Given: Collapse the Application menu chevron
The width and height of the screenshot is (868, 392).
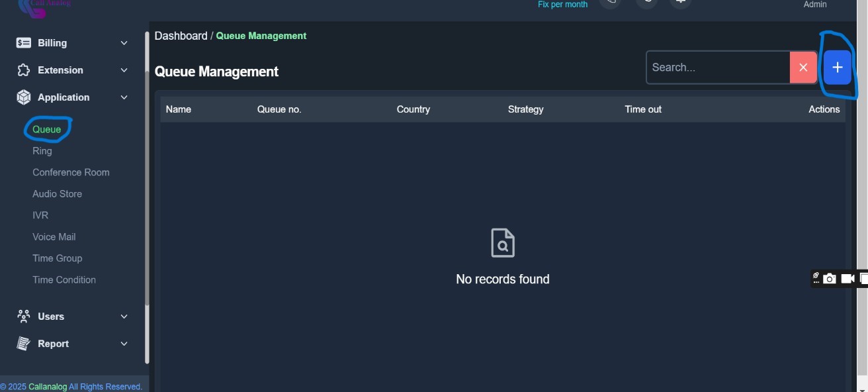Looking at the screenshot, I should point(124,97).
